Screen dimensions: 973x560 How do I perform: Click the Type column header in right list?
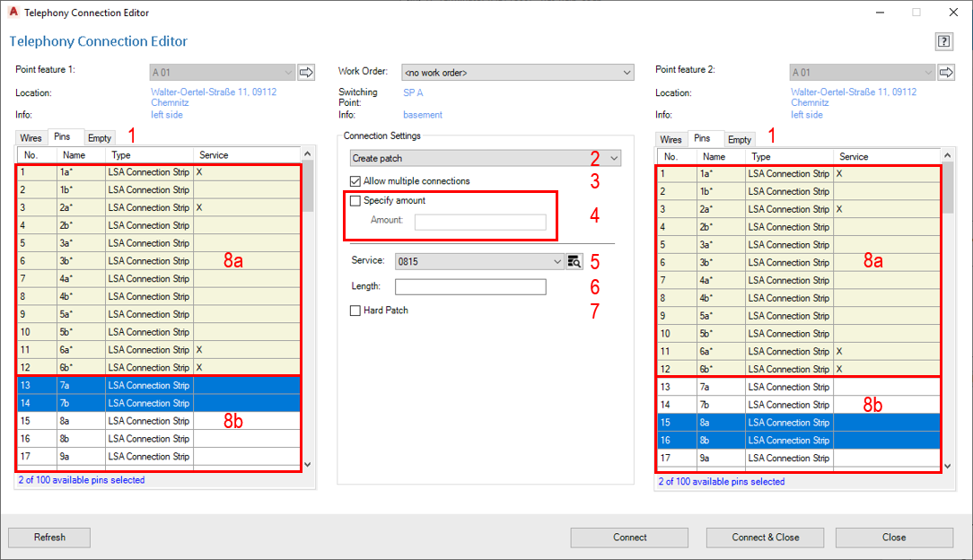[x=789, y=157]
